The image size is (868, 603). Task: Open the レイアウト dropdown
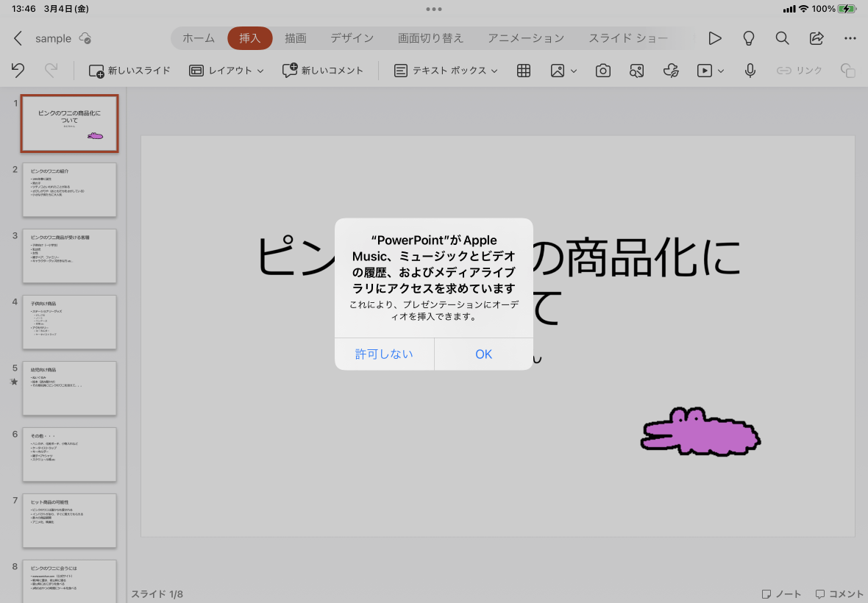226,70
